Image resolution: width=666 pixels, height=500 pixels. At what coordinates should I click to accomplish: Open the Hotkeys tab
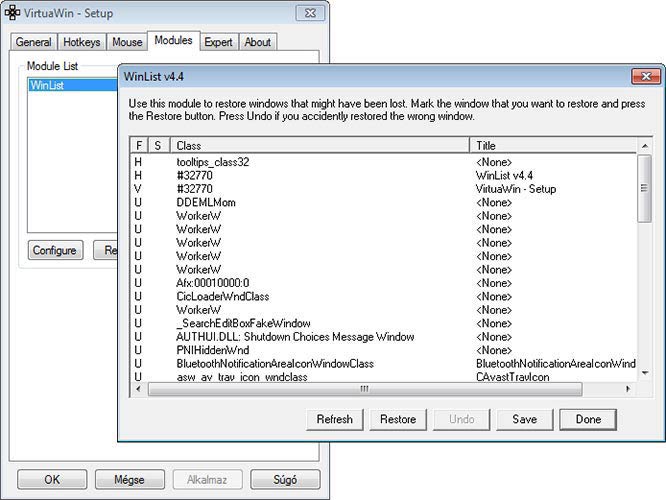[x=83, y=42]
